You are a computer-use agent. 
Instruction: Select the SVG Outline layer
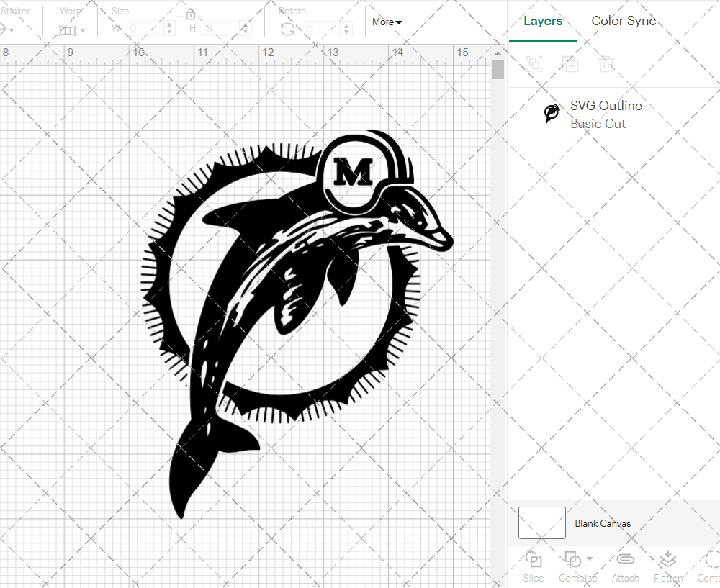tap(605, 114)
